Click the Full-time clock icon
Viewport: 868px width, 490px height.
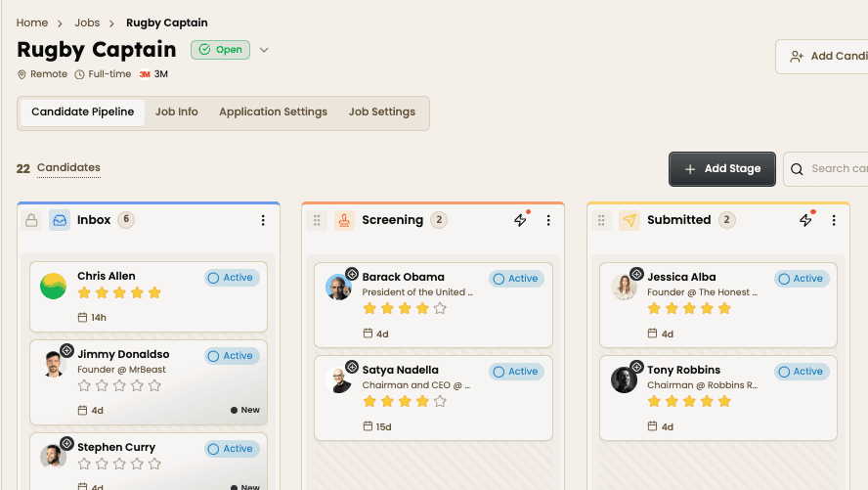pos(80,74)
